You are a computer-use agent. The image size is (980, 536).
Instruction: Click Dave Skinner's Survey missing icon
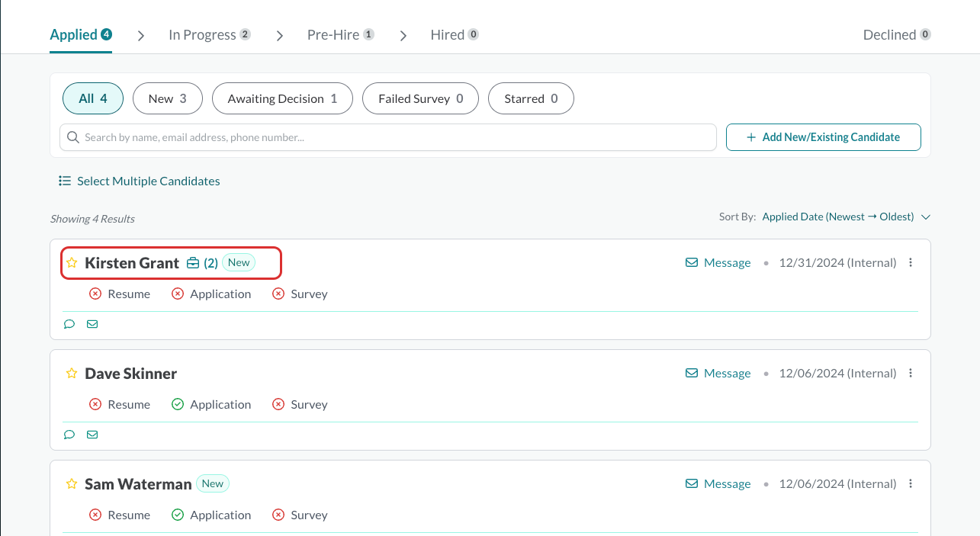click(278, 405)
